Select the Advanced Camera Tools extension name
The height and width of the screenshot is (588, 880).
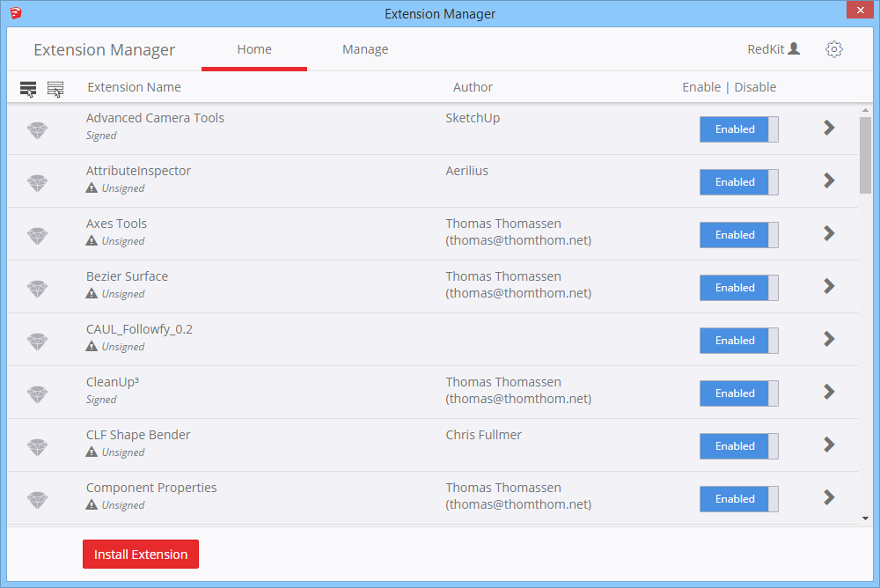click(x=155, y=118)
